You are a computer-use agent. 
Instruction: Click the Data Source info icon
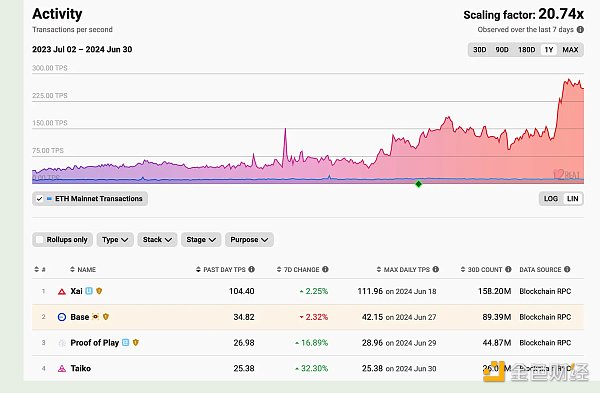pos(567,269)
